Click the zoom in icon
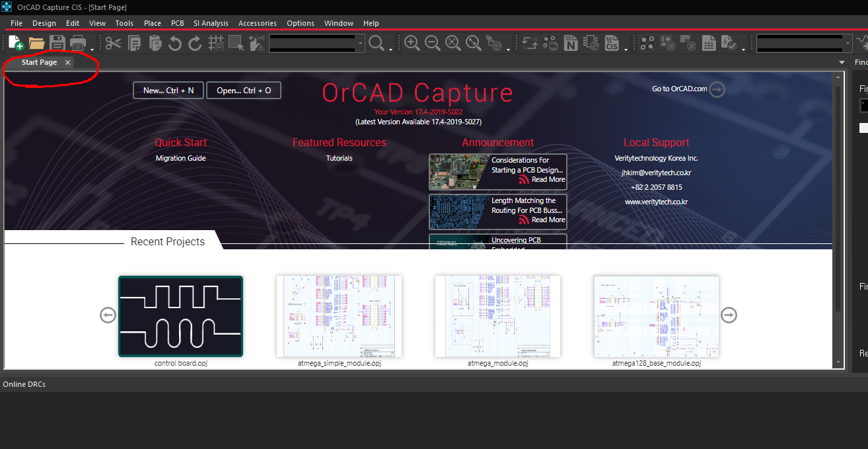Viewport: 868px width, 449px height. 412,44
